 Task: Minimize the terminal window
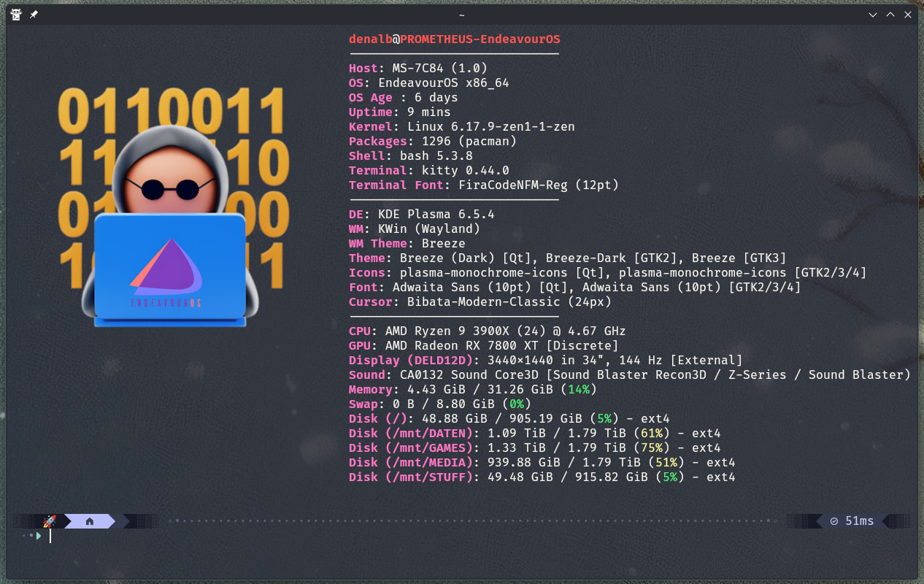coord(873,15)
